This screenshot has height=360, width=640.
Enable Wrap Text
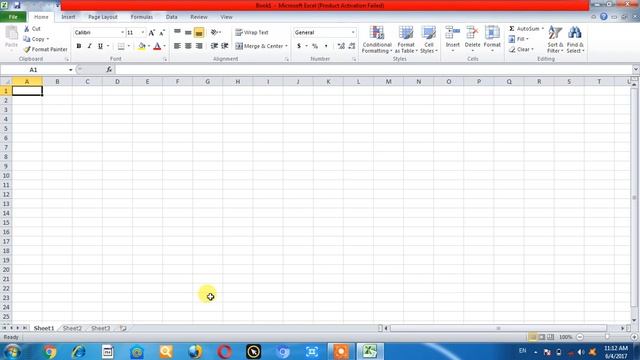[x=252, y=32]
